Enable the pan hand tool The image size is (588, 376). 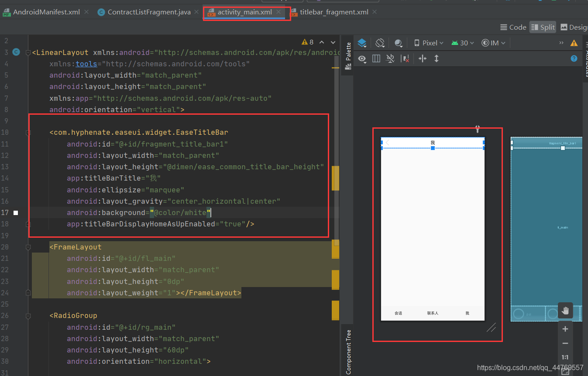click(565, 311)
